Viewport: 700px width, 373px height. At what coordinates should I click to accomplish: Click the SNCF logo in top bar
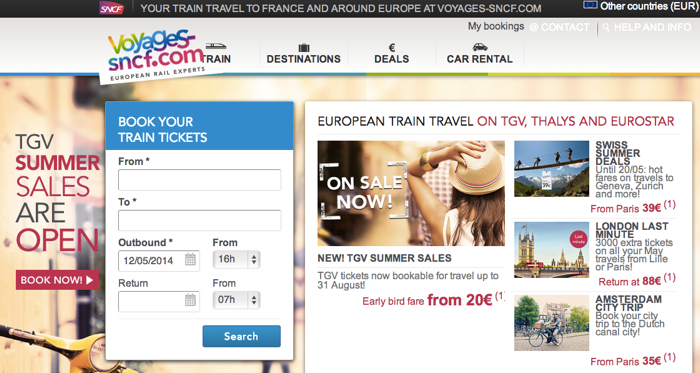click(x=111, y=8)
